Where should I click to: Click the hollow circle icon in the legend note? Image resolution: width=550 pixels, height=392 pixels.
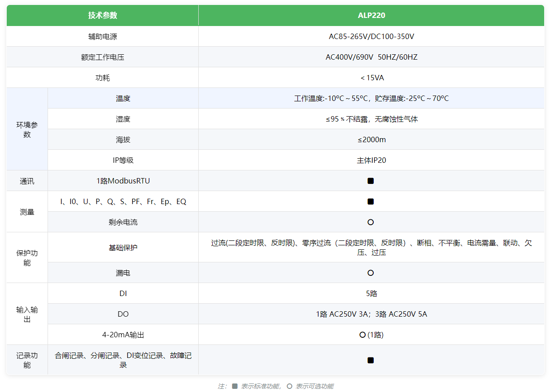click(x=289, y=386)
